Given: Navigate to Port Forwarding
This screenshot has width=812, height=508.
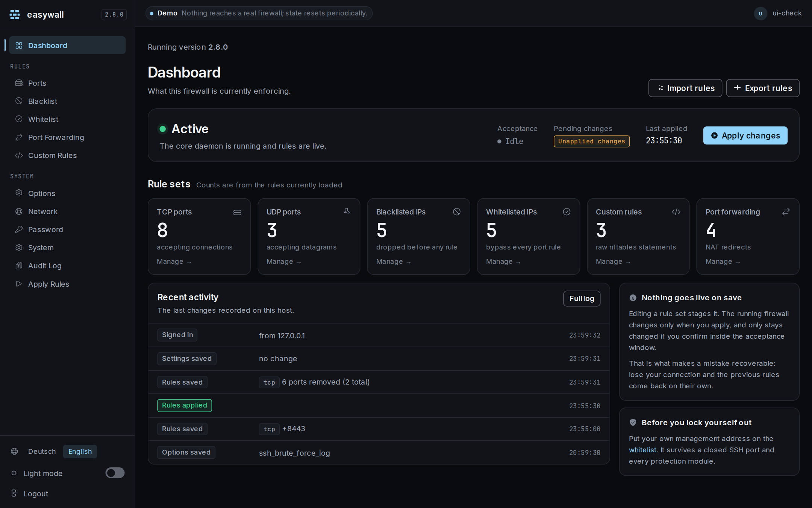Looking at the screenshot, I should [67, 137].
